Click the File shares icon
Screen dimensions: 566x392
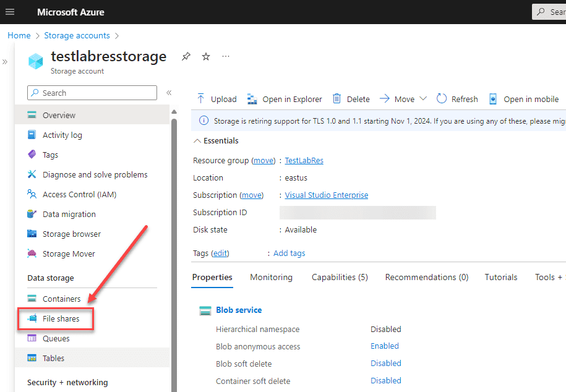point(32,318)
